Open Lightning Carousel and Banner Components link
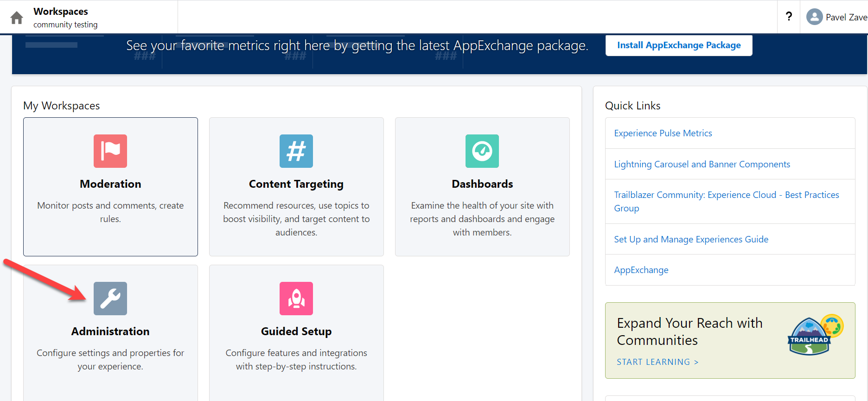 coord(702,164)
